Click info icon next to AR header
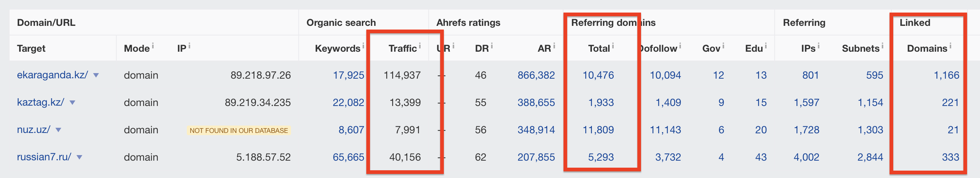Screen dimensions: 980x178 pos(554,46)
